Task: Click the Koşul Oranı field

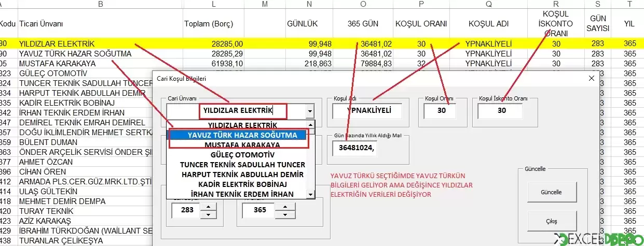Action: tap(440, 110)
